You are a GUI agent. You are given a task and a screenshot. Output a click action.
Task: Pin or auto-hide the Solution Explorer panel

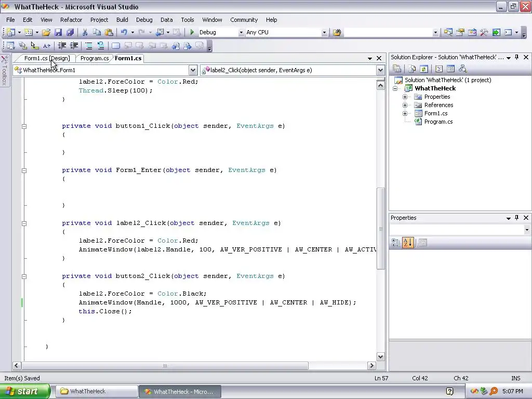click(x=517, y=57)
